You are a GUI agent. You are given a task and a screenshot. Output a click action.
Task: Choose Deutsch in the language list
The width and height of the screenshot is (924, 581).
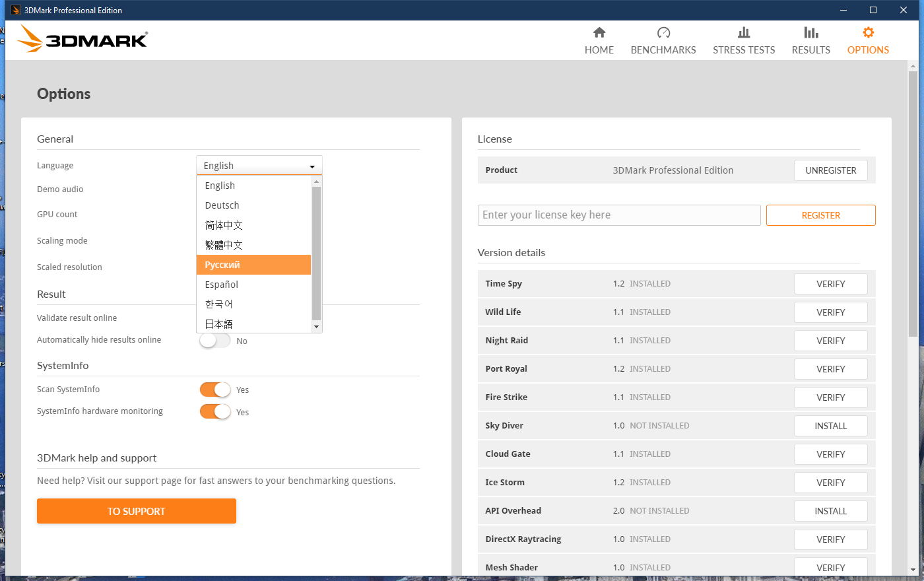click(253, 205)
